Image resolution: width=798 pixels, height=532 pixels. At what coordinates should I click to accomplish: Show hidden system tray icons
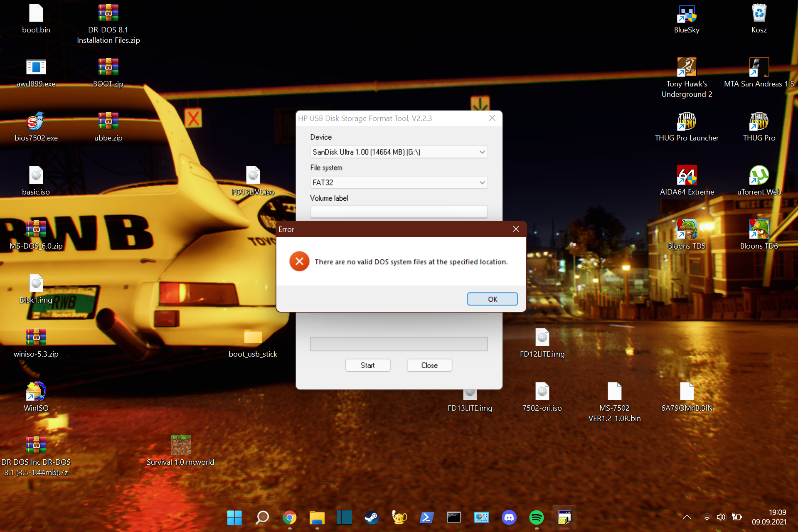point(687,517)
